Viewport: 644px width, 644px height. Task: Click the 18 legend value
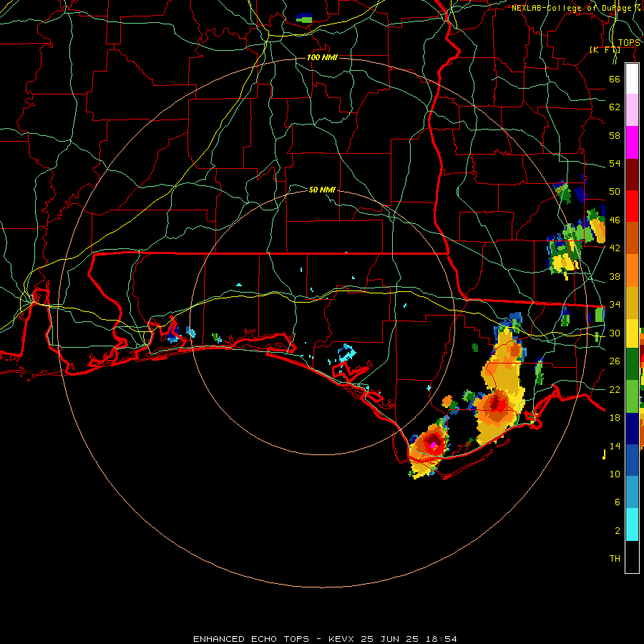[x=615, y=417]
